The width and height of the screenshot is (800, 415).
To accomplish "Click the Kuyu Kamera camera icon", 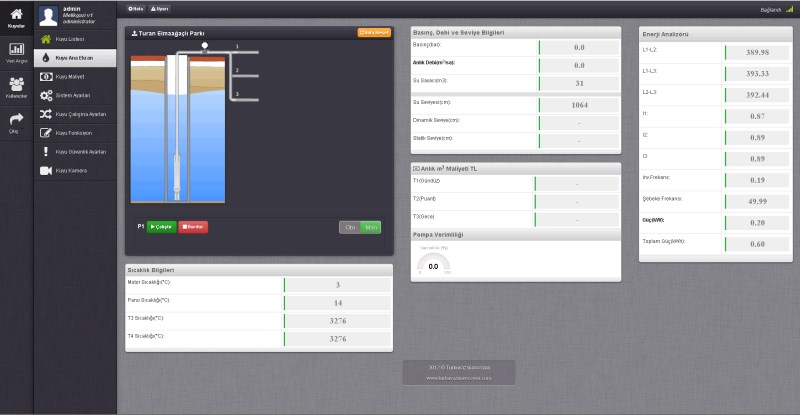I will coord(46,171).
